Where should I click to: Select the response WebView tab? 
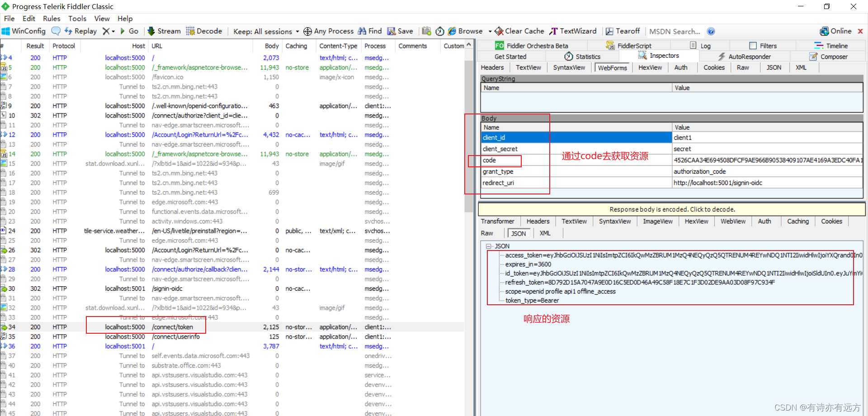[733, 221]
